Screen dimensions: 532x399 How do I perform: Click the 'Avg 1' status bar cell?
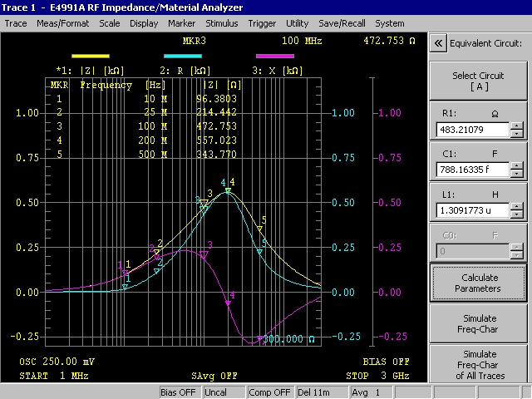click(x=372, y=392)
